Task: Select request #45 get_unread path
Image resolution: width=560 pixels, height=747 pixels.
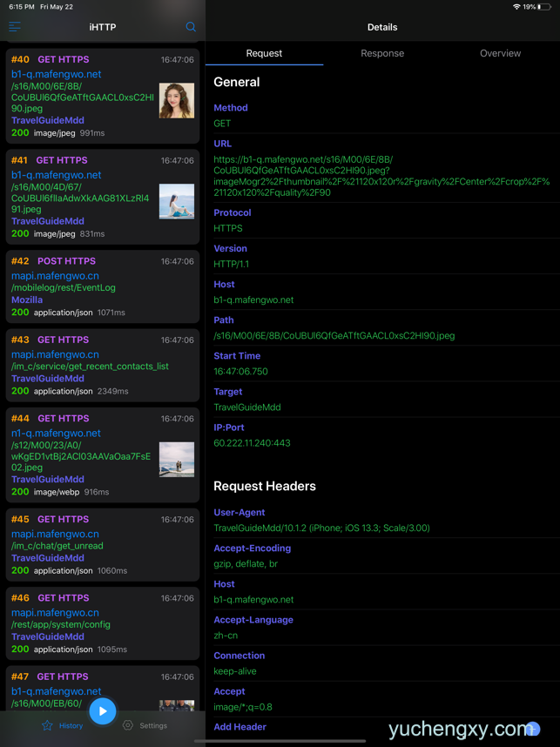Action: coord(57,546)
